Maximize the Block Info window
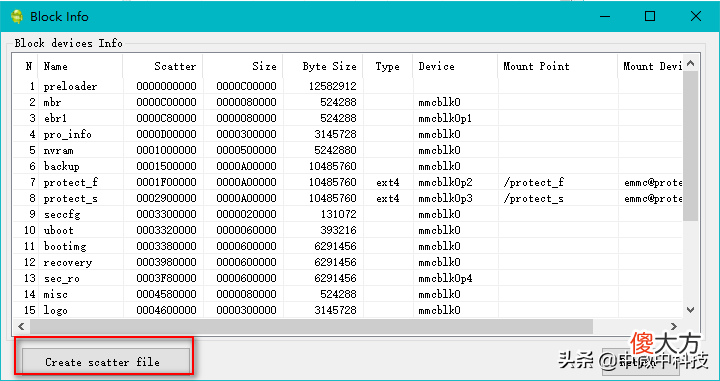Screen dimensions: 720x381 650,17
